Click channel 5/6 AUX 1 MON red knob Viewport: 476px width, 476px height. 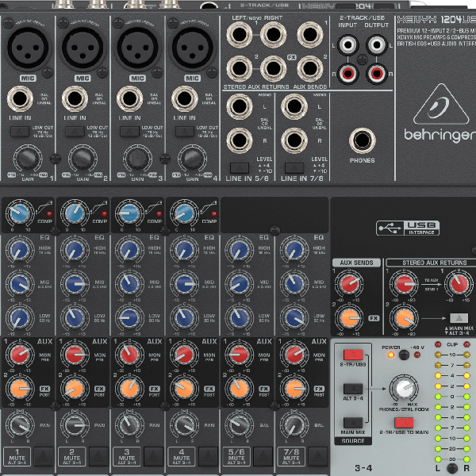(240, 355)
